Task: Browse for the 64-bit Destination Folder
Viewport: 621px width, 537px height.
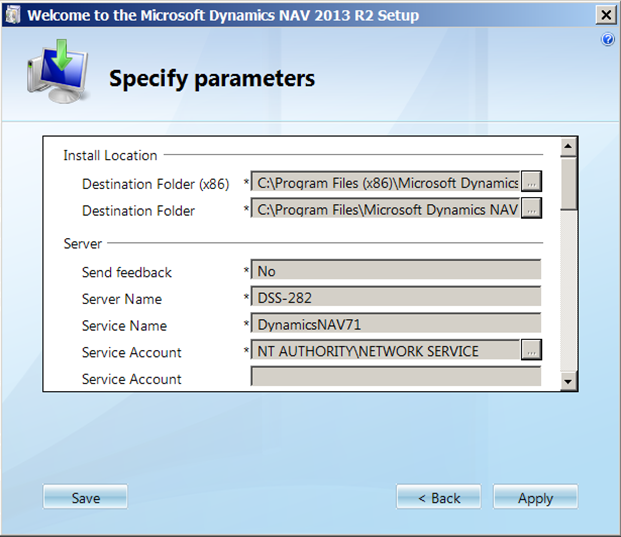Action: click(x=531, y=208)
